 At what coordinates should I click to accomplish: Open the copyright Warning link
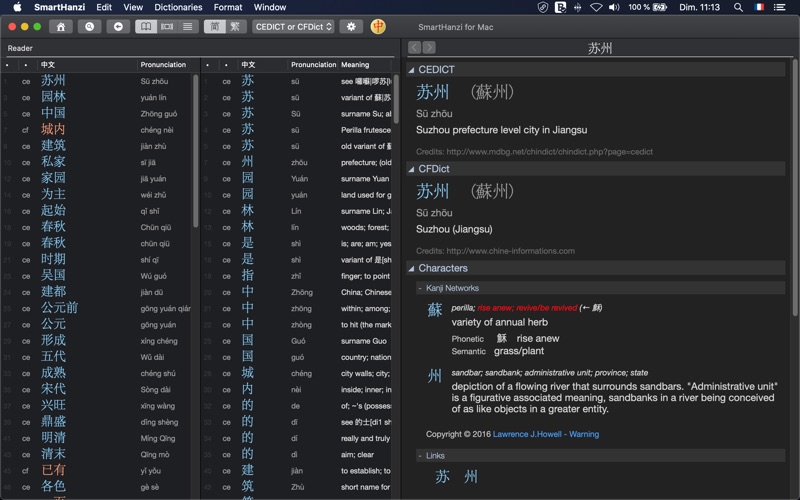(x=584, y=434)
